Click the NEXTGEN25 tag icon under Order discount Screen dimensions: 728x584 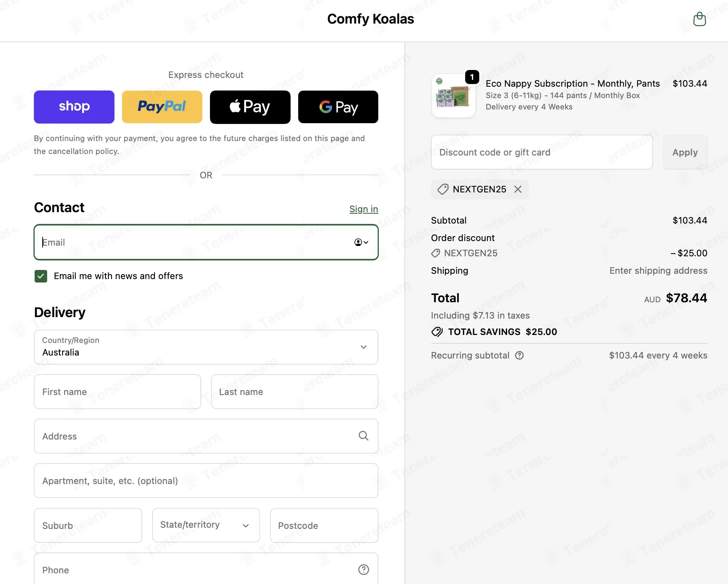click(x=436, y=253)
